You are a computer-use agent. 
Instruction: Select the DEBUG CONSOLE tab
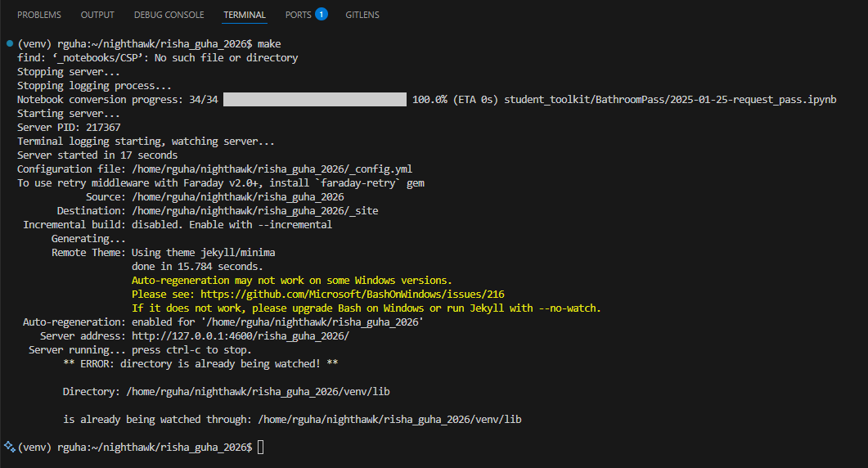pos(169,15)
